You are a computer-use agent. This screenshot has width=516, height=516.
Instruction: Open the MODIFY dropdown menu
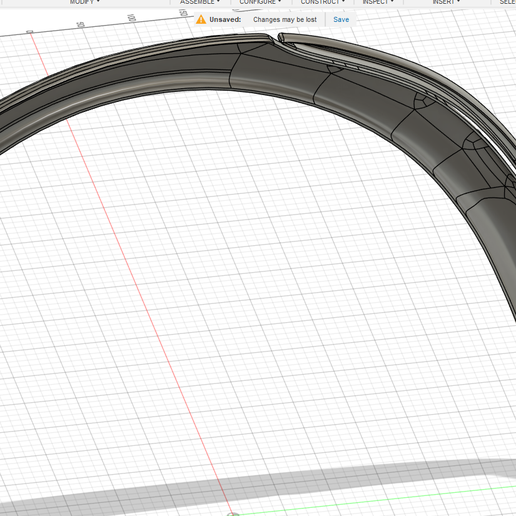point(85,2)
